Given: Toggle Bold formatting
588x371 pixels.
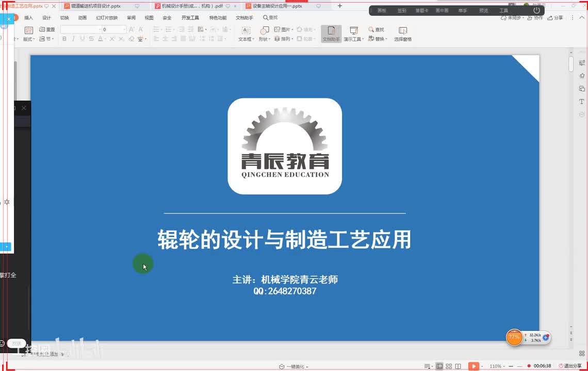Looking at the screenshot, I should [64, 39].
